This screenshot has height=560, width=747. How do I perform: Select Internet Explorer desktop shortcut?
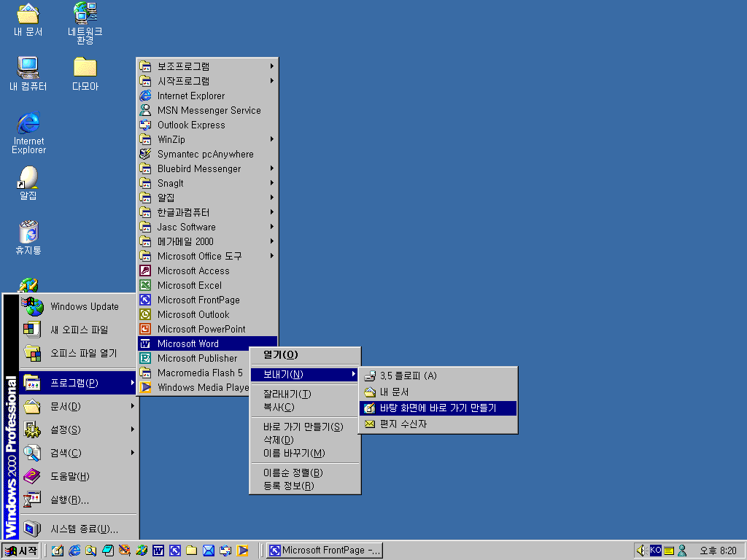click(x=28, y=133)
